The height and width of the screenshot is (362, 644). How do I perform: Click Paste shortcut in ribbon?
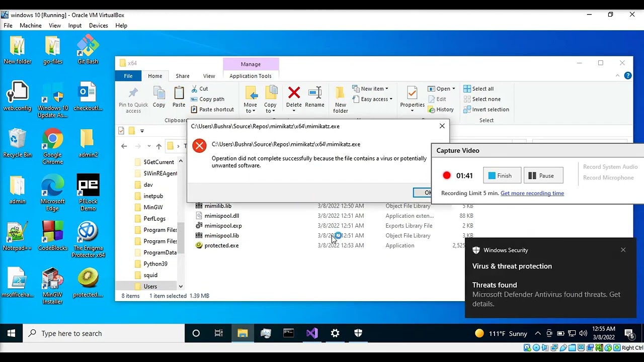point(212,109)
